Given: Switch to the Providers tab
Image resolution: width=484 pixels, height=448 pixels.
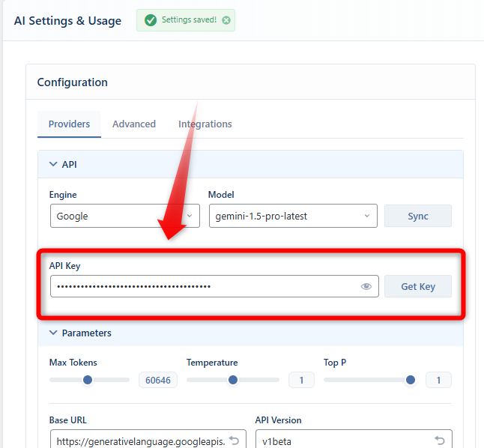Looking at the screenshot, I should tap(69, 124).
